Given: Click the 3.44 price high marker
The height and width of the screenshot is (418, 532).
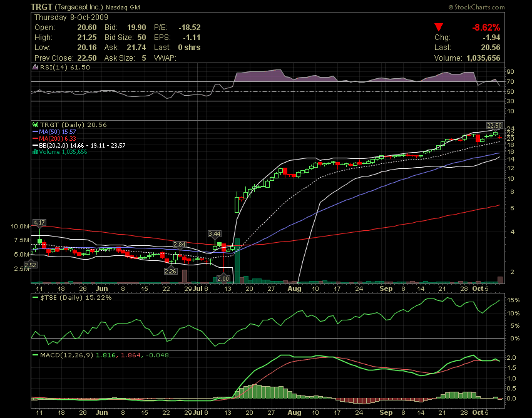Looking at the screenshot, I should click(215, 234).
